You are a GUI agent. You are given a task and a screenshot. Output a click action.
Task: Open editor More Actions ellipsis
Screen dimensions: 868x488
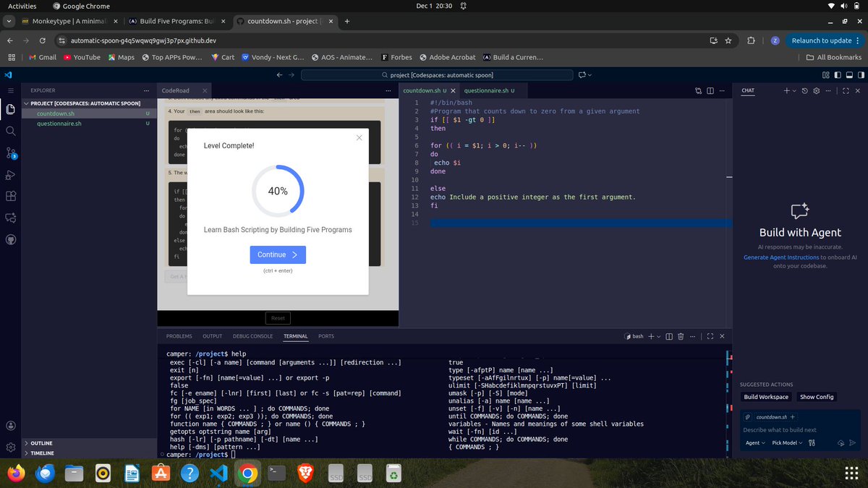[723, 90]
